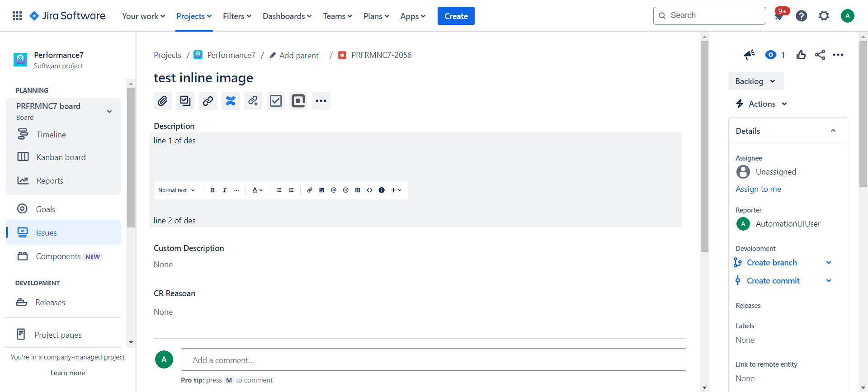Open the app switcher grid
The height and width of the screenshot is (392, 868).
[x=17, y=16]
